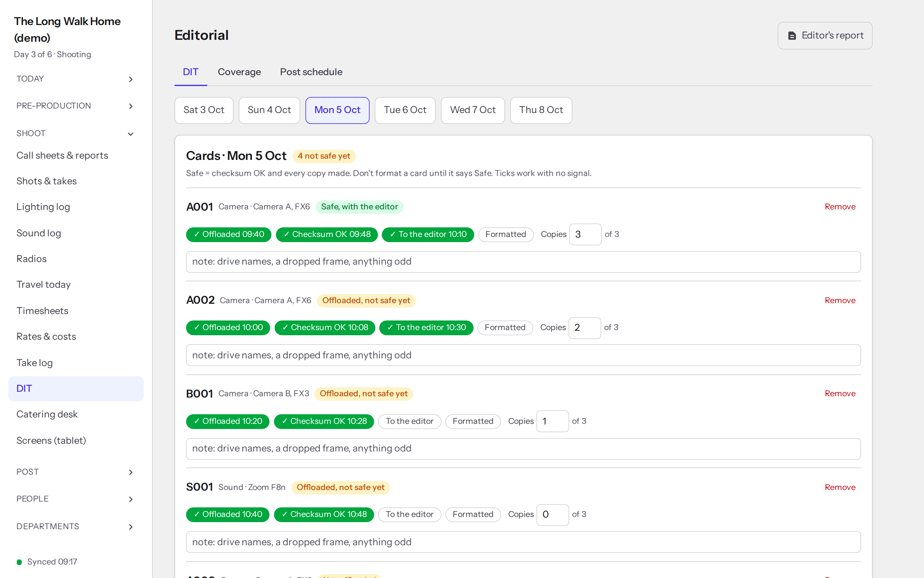Select the DIT tab under Editorial
The width and height of the screenshot is (924, 578).
pyautogui.click(x=191, y=72)
